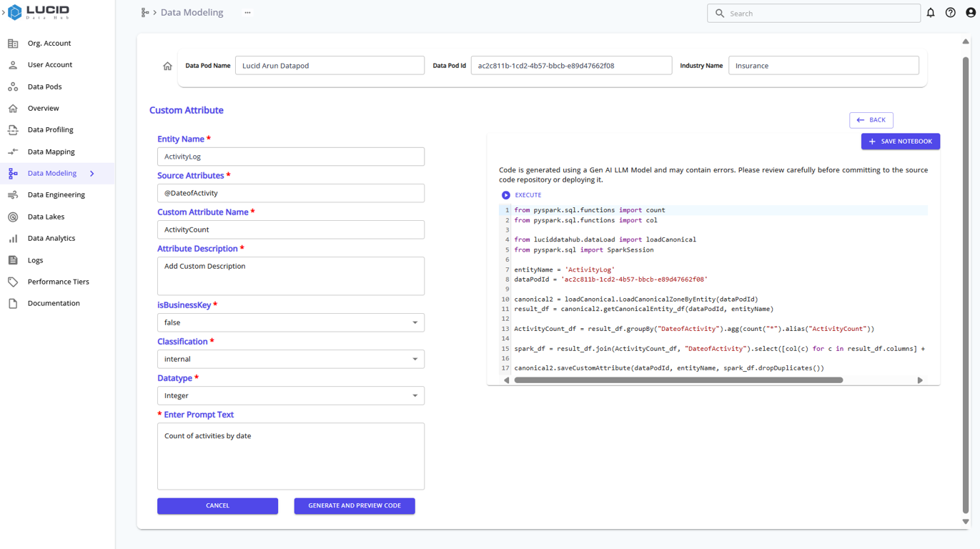
Task: Click the Data Lakes target icon
Action: [13, 217]
